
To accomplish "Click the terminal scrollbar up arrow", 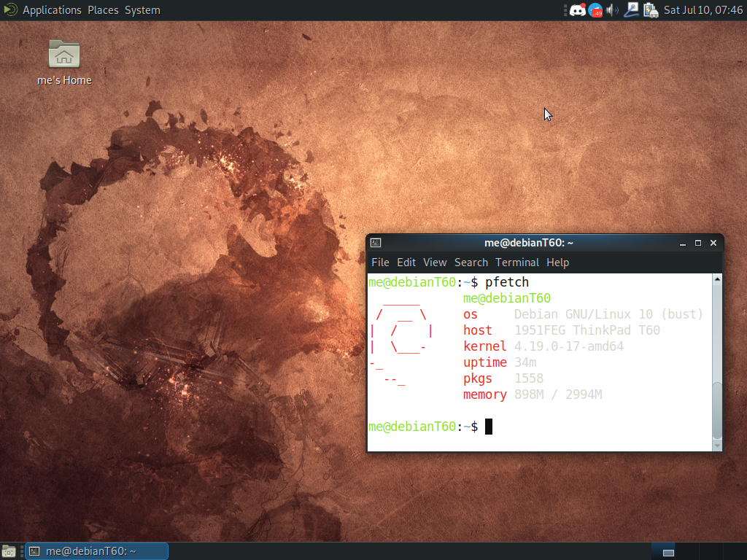I will (717, 279).
